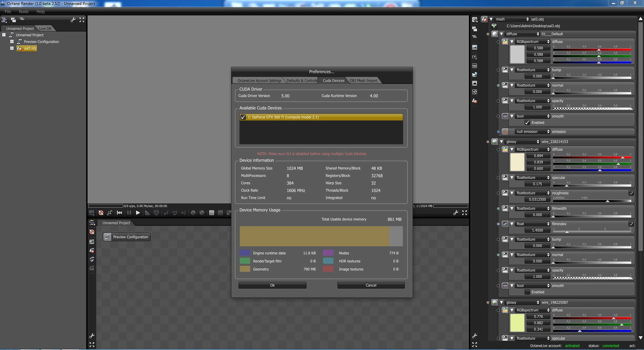Click the green upload arrow beside sal3.obj path
Image resolution: width=644 pixels, height=350 pixels.
(494, 26)
